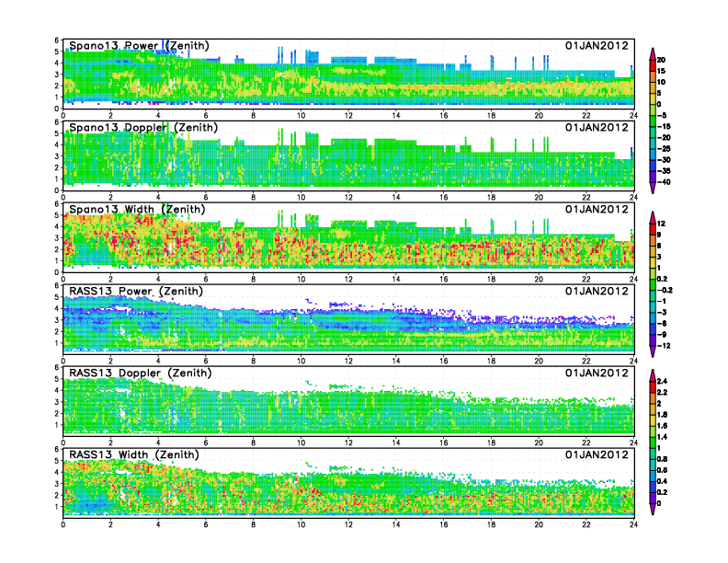Image resolution: width=728 pixels, height=563 pixels.
Task: Click the 01JAN2012 date in the Spano13 Doppler panel
Action: point(597,127)
